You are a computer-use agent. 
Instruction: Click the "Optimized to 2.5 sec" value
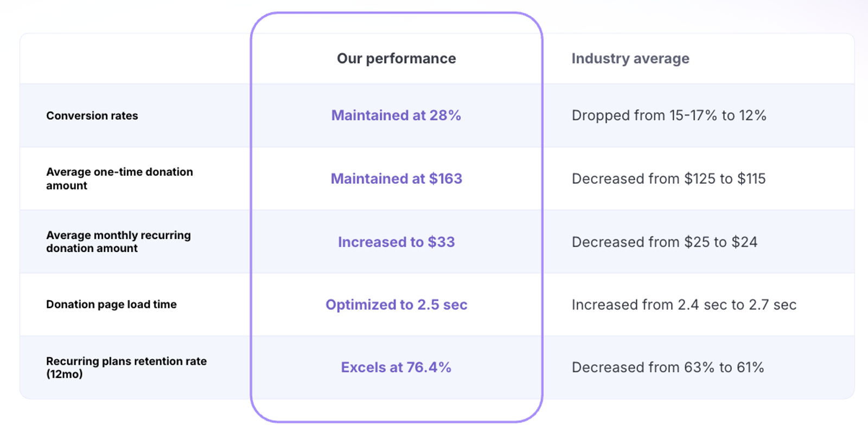tap(396, 305)
